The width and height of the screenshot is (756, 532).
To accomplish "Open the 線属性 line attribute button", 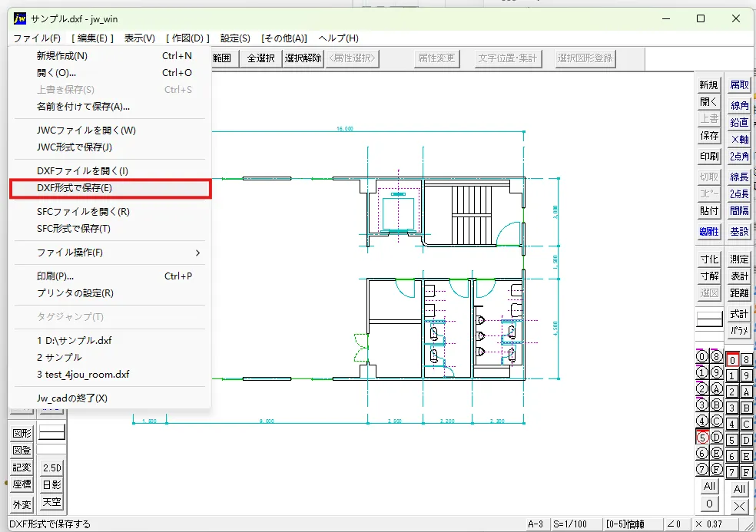I will (708, 231).
